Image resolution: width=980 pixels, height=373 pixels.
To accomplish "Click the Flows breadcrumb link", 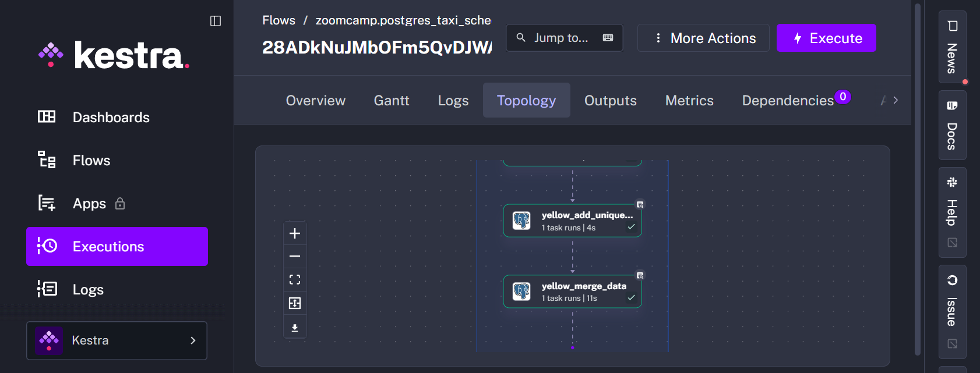I will click(279, 20).
